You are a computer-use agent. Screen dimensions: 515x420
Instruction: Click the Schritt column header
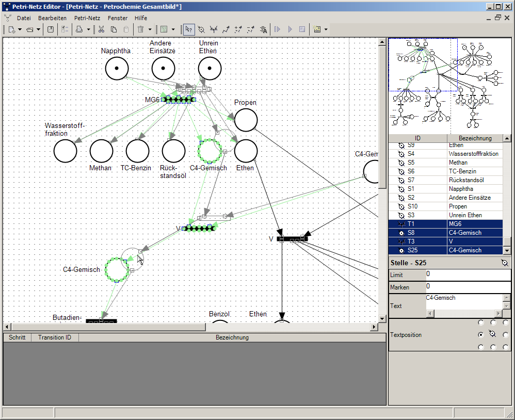point(17,337)
